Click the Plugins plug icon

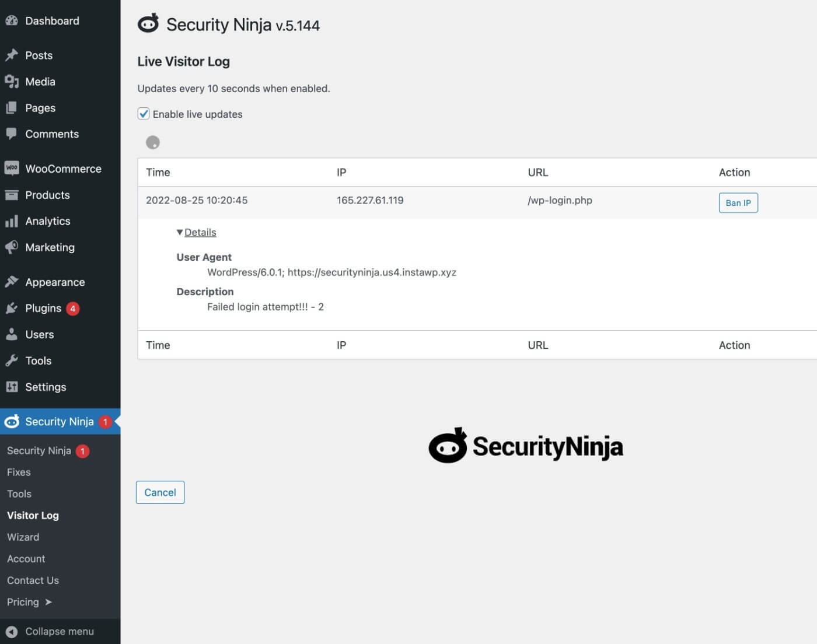click(x=12, y=308)
